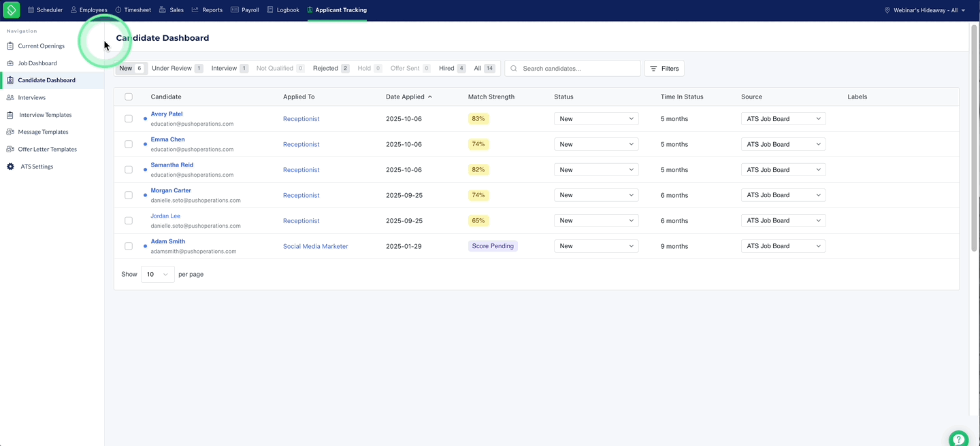
Task: Switch to the Hired tab
Action: click(x=452, y=69)
